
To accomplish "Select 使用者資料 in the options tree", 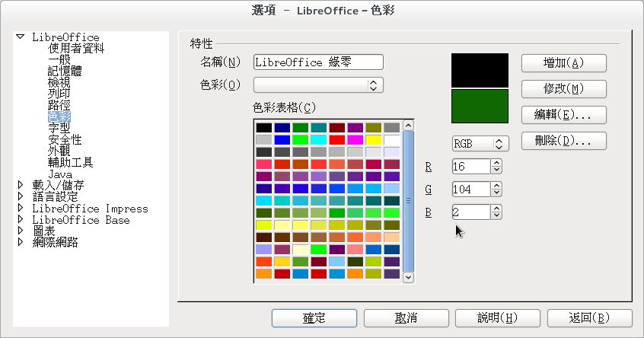I will click(76, 49).
